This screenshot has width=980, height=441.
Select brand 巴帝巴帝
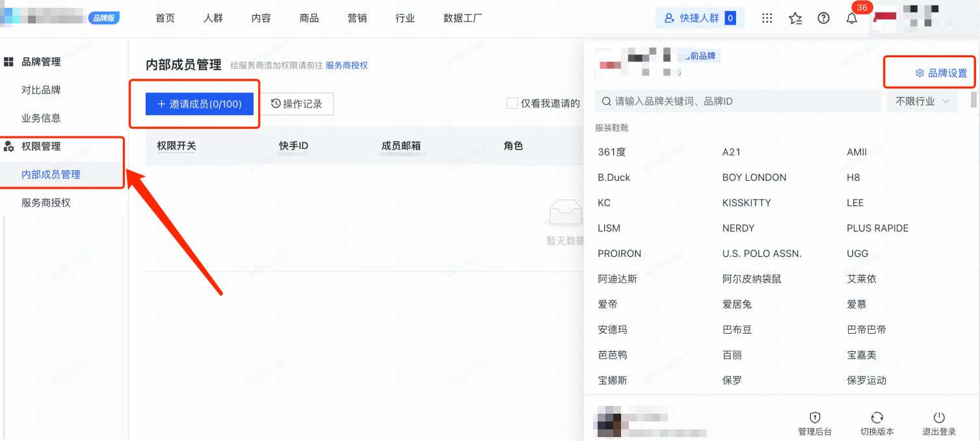[867, 330]
